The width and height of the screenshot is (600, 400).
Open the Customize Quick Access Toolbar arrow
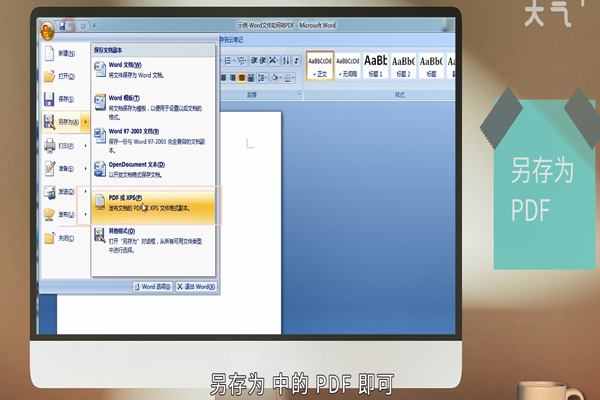click(94, 26)
